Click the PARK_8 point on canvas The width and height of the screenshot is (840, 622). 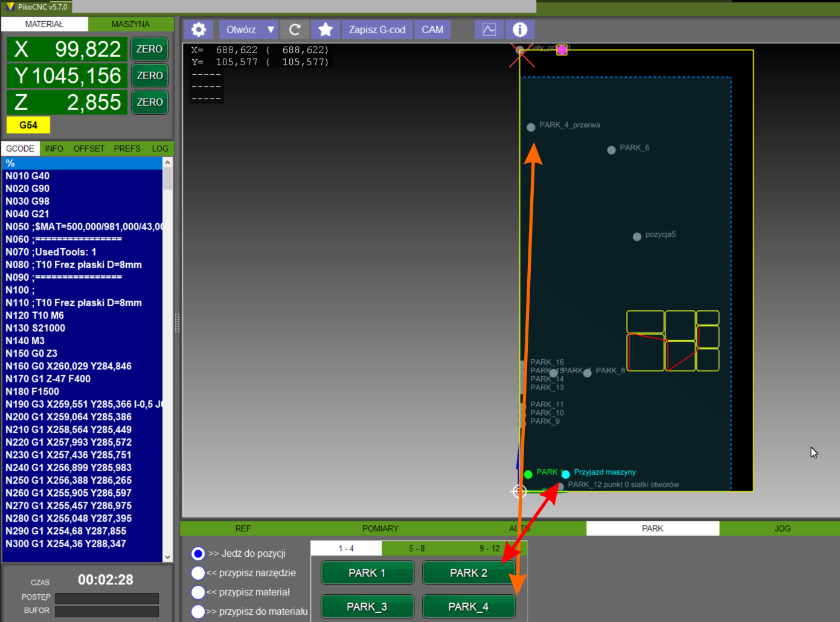pos(587,373)
